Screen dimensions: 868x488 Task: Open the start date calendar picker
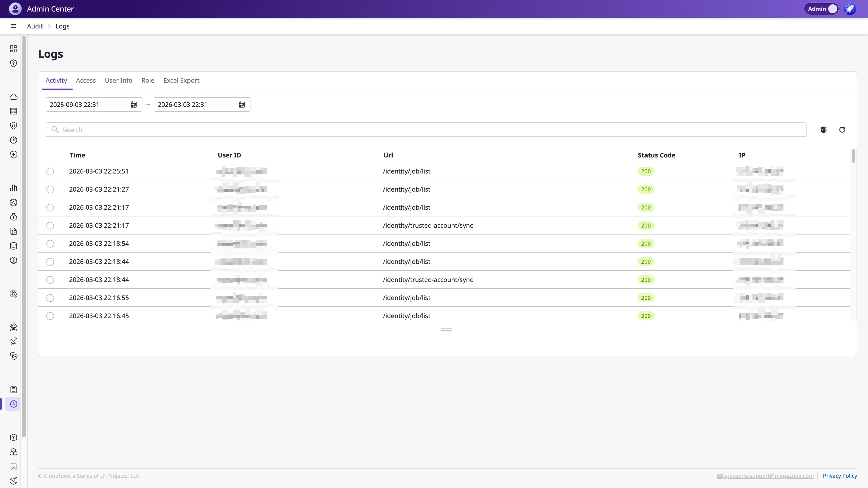click(134, 104)
